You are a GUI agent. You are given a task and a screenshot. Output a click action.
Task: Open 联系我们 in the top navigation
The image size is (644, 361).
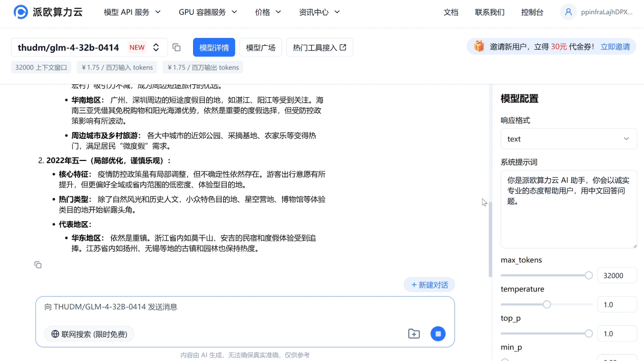[x=489, y=12]
